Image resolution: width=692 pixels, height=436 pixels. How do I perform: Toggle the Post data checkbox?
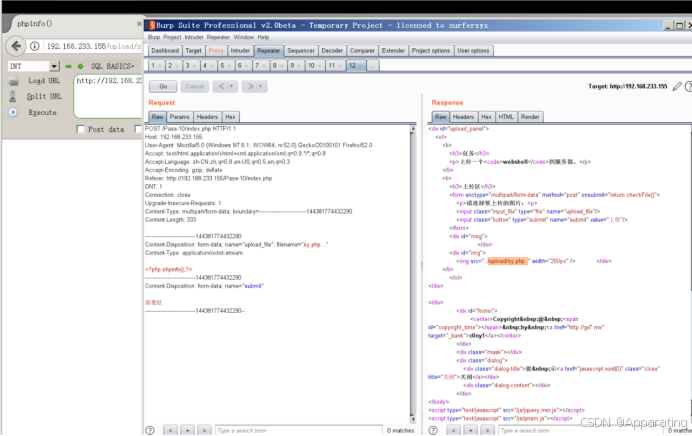coord(80,129)
